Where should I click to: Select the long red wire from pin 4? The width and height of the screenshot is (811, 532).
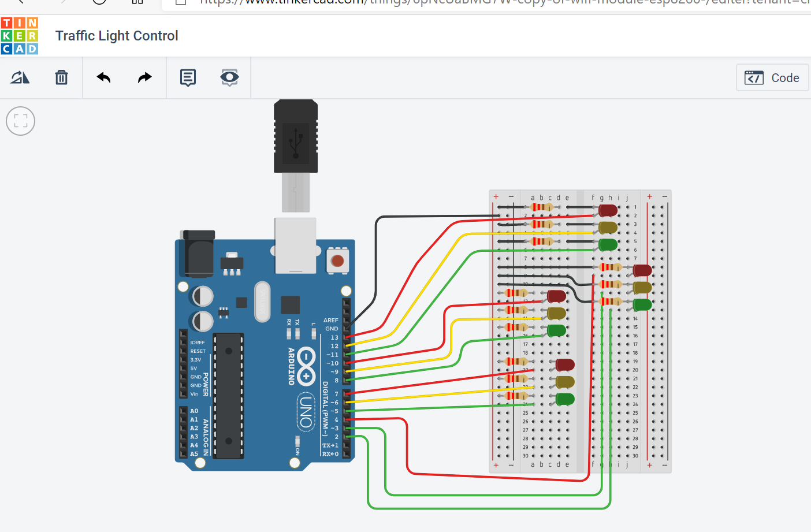pyautogui.click(x=408, y=448)
